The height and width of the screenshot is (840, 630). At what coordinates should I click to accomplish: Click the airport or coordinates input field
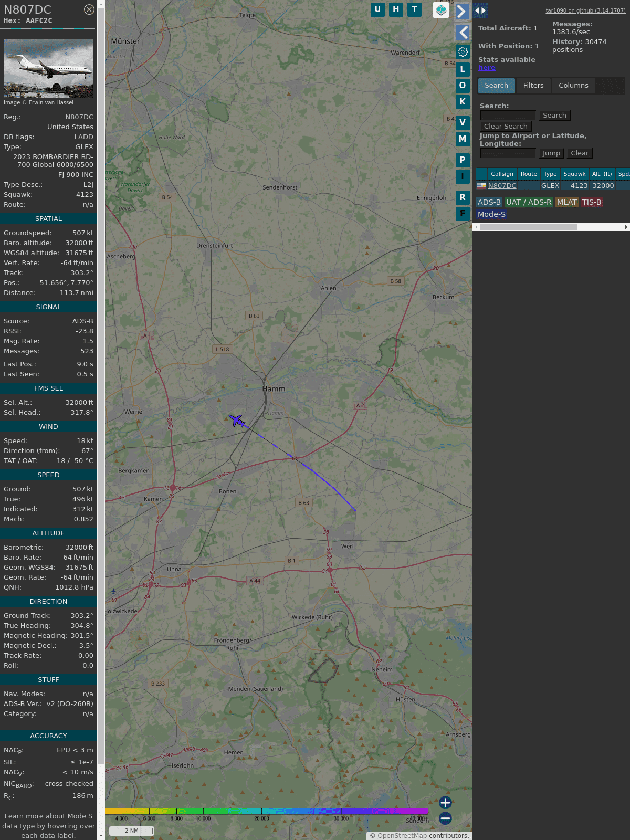coord(508,153)
